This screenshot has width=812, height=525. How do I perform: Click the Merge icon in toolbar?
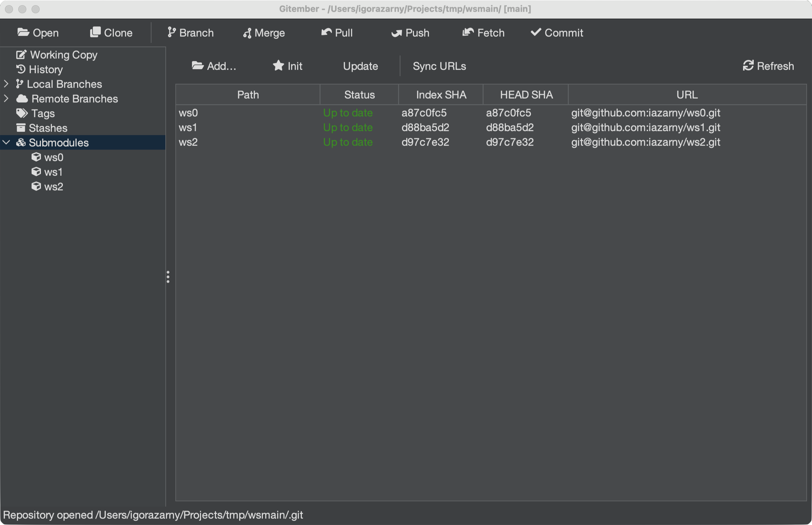(247, 33)
